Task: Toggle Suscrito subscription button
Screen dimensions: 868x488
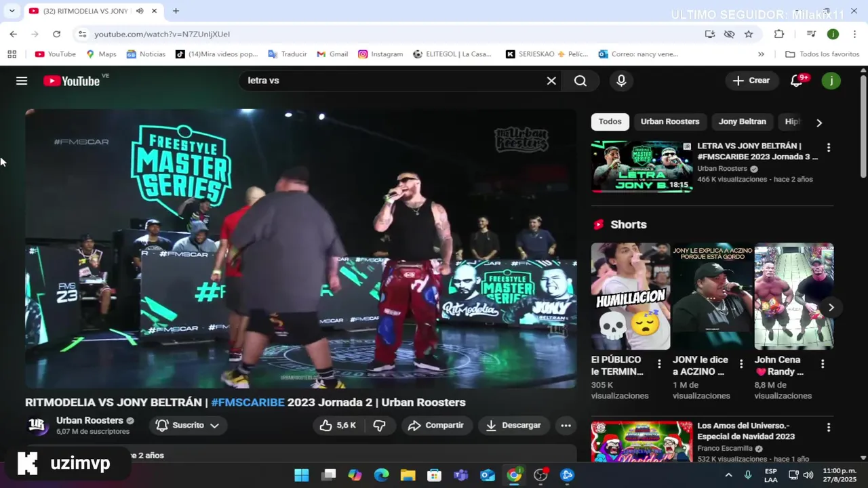Action: pyautogui.click(x=188, y=425)
